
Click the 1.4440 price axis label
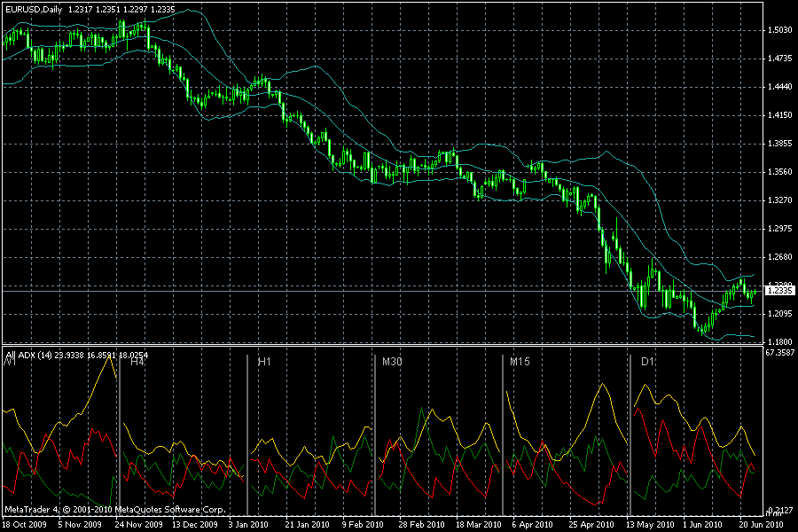click(780, 87)
